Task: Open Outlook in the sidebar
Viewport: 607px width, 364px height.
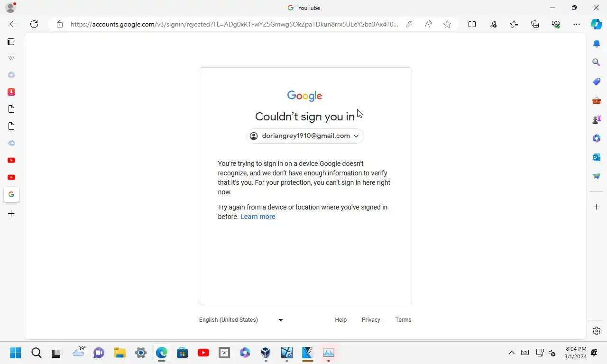Action: click(597, 157)
